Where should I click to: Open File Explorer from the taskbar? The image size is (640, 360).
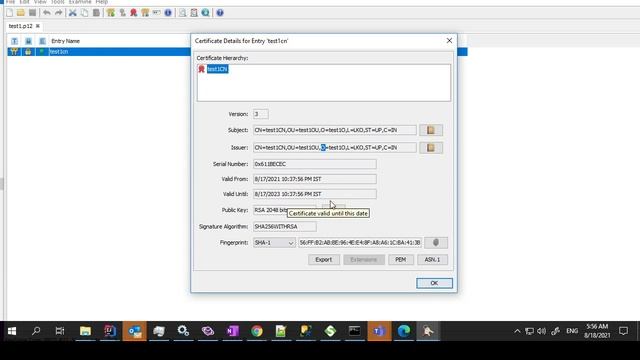click(85, 331)
